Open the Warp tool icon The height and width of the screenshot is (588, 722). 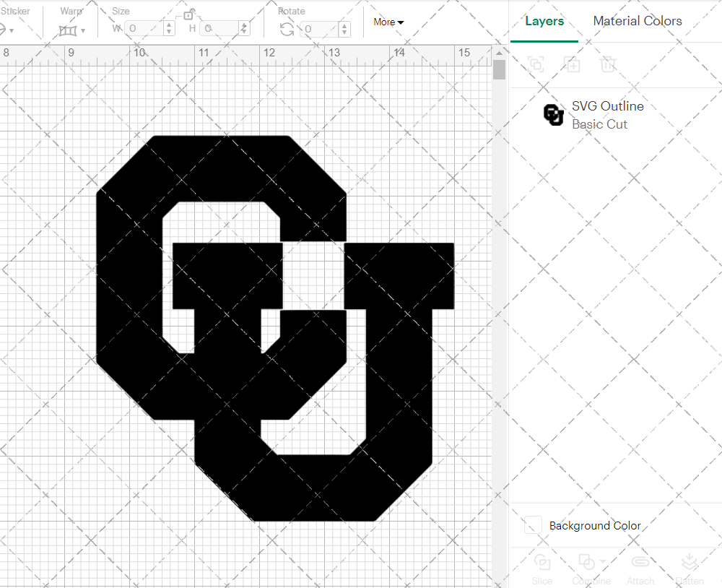click(x=68, y=30)
